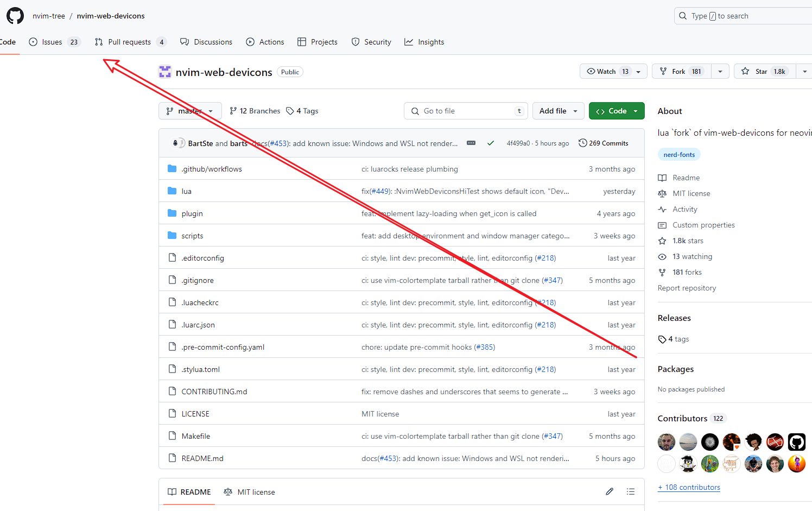Screen dimensions: 812x511
Task: Open the Security tab
Action: pos(371,42)
